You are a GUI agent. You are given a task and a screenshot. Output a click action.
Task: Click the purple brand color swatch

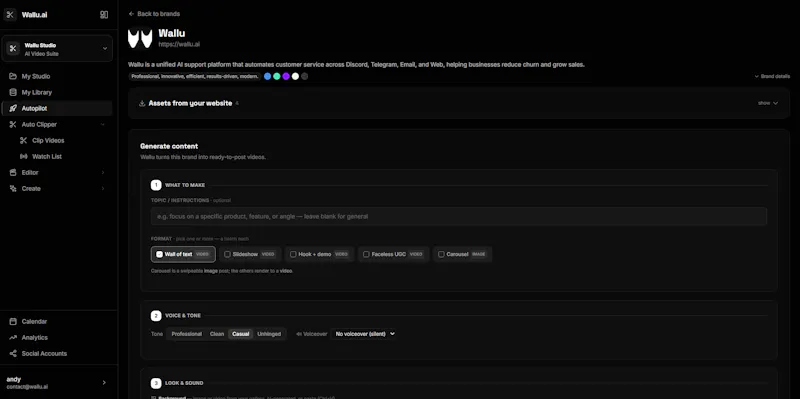(x=286, y=77)
